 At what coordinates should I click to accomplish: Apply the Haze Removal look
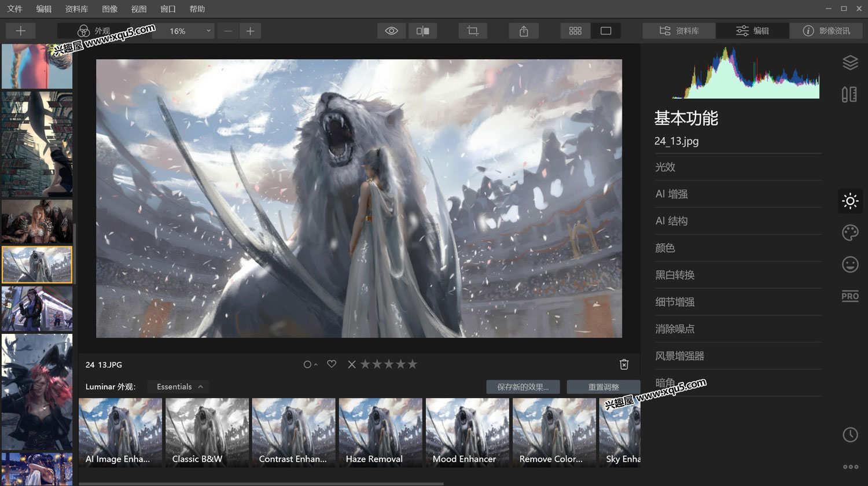[x=381, y=432]
